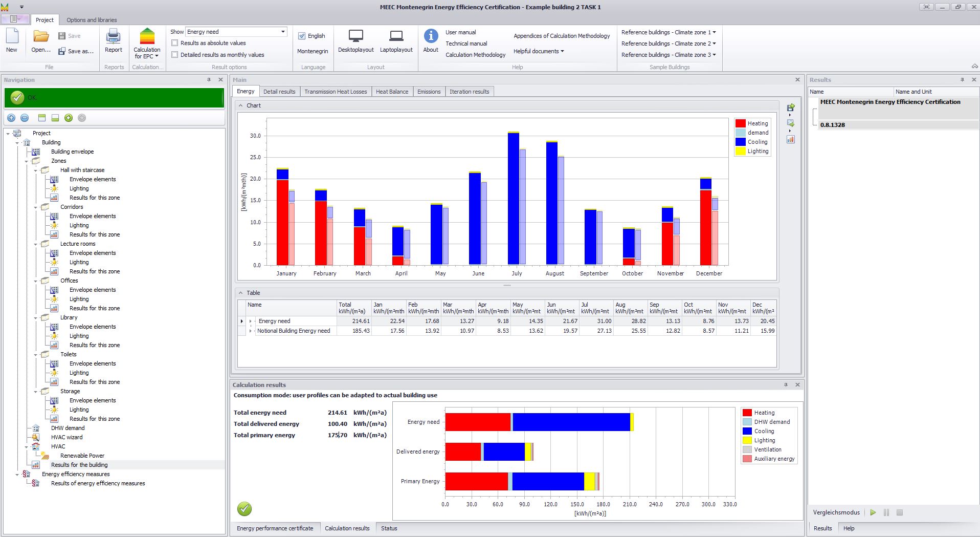Screen dimensions: 980x537
Task: Click the Building envelope tree icon
Action: coord(36,152)
